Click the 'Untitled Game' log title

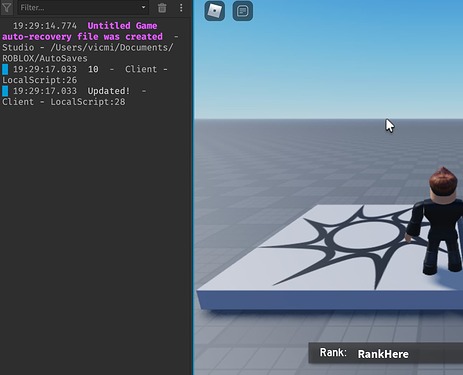(122, 26)
